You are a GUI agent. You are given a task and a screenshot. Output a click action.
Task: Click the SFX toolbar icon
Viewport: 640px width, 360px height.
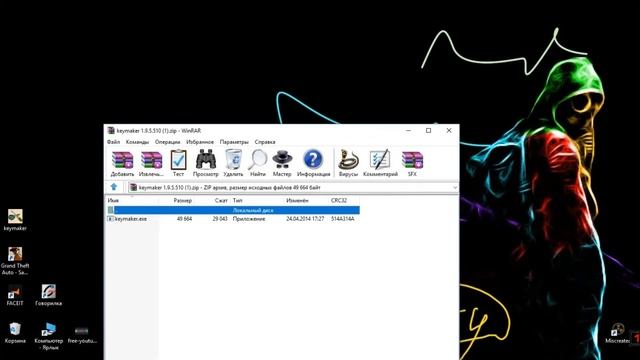(x=412, y=160)
